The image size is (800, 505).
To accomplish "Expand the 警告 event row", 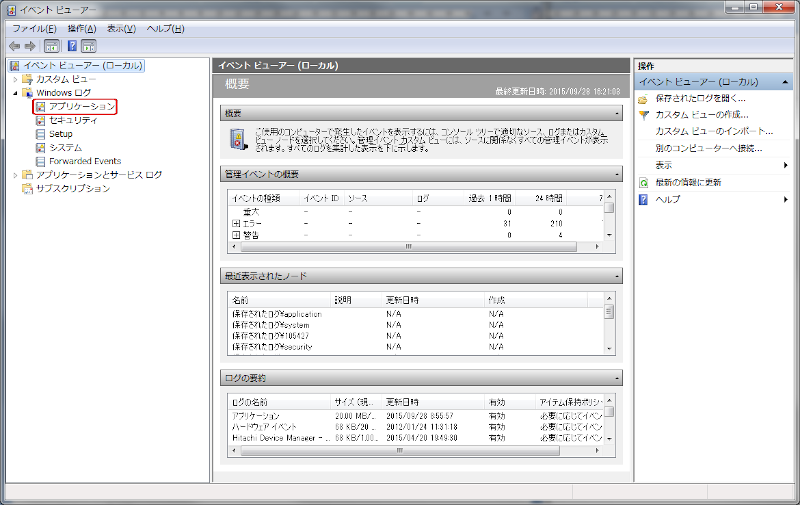I will [x=236, y=235].
